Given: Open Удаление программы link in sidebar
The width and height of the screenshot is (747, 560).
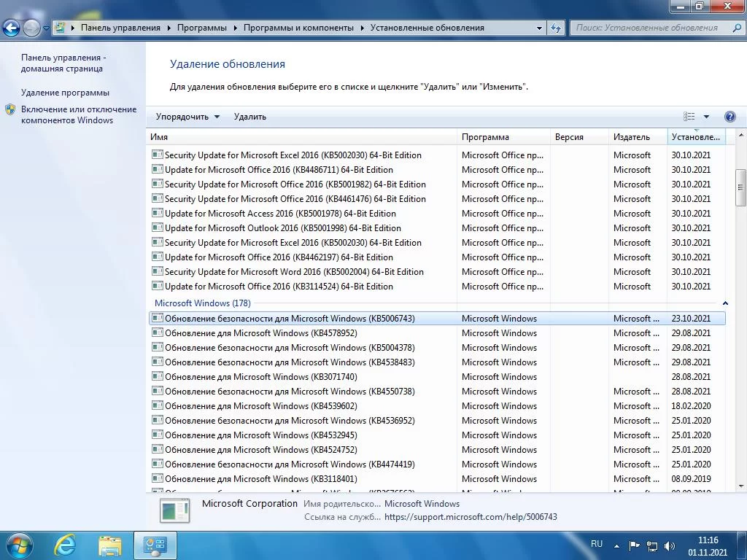Looking at the screenshot, I should click(65, 93).
